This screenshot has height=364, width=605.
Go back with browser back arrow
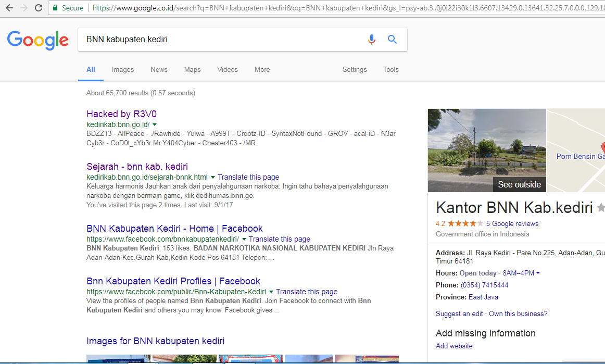9,8
